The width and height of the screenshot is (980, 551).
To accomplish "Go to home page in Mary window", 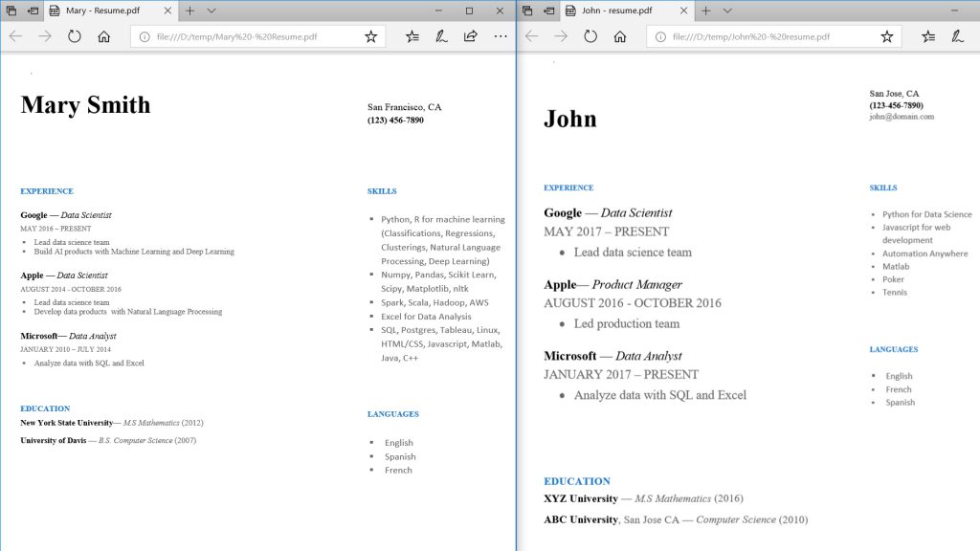I will pyautogui.click(x=103, y=37).
